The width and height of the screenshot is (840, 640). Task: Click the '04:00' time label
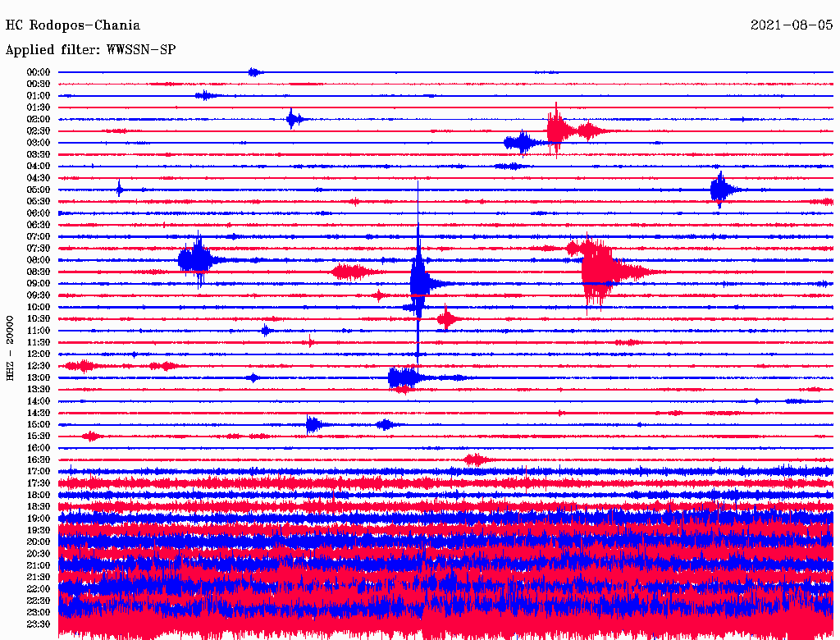pos(39,167)
